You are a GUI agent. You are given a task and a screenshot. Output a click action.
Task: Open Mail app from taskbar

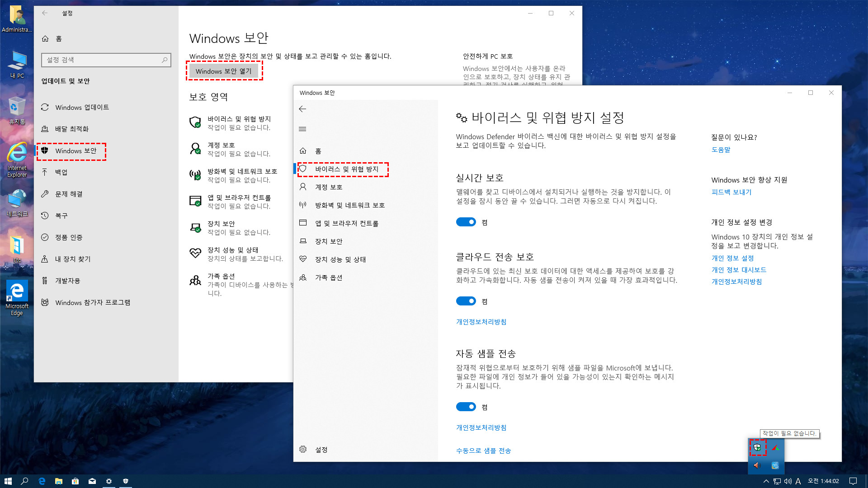point(92,481)
